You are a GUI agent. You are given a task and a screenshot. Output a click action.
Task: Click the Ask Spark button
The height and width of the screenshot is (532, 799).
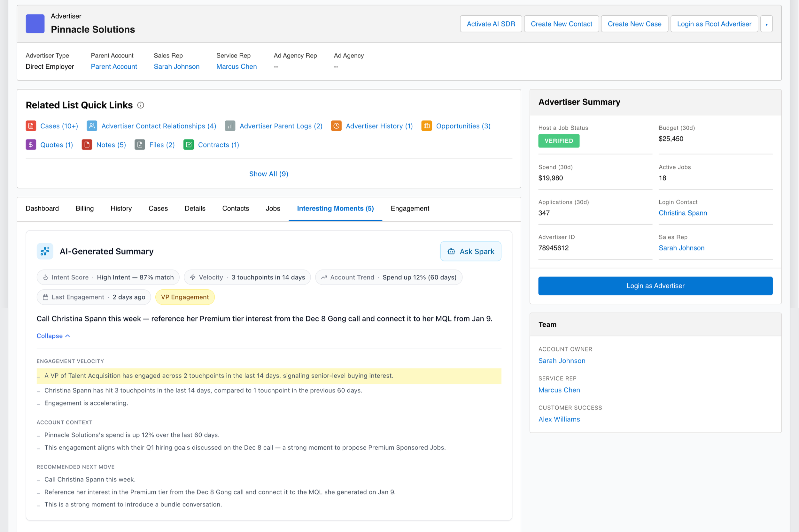(x=470, y=251)
